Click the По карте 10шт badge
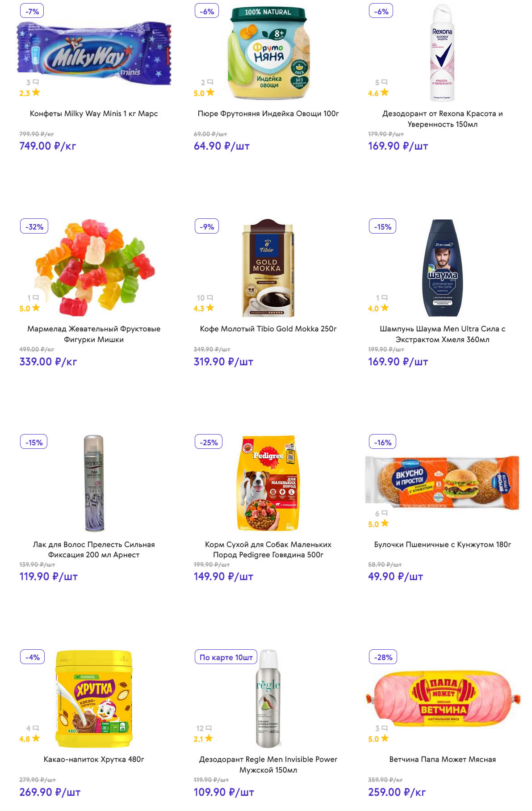The image size is (532, 811). [x=226, y=657]
